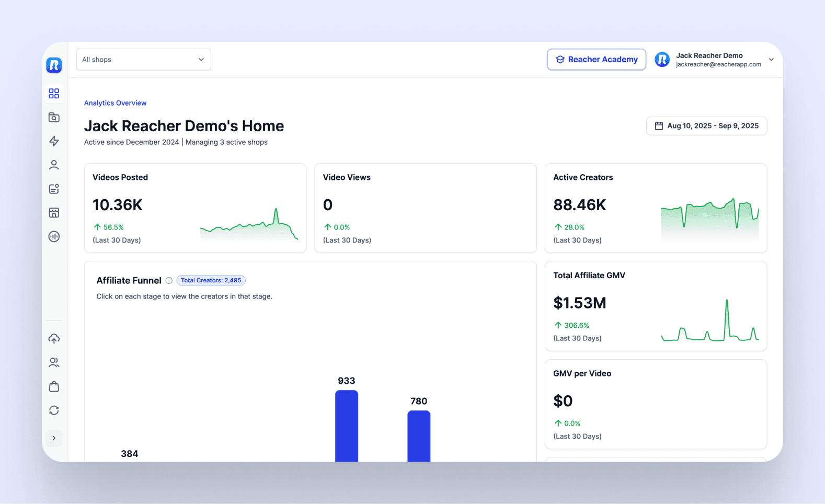Open the lightning bolt automation icon
The image size is (825, 504).
click(x=54, y=141)
